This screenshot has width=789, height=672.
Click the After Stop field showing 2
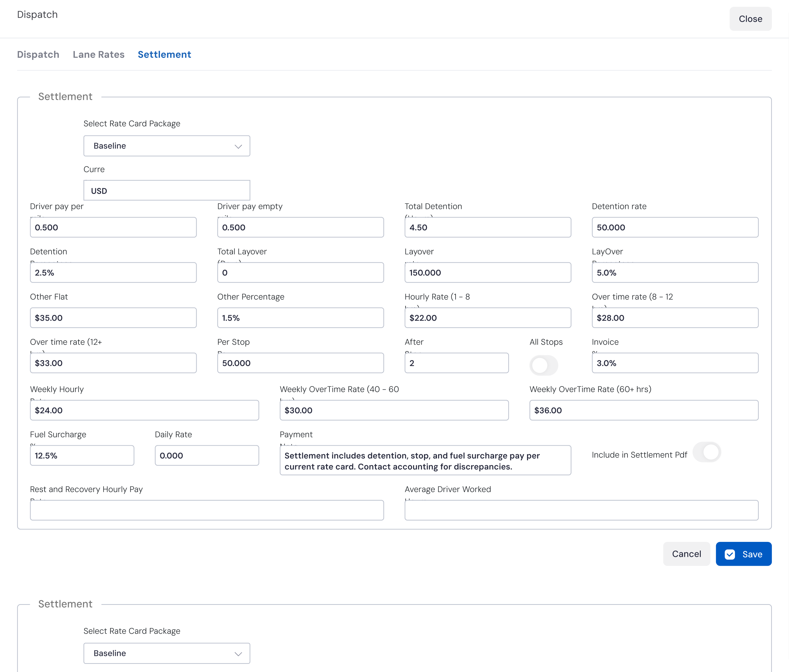[456, 363]
